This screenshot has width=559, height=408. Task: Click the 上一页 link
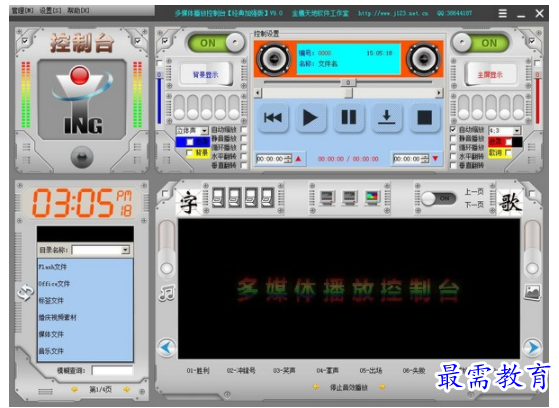(474, 192)
